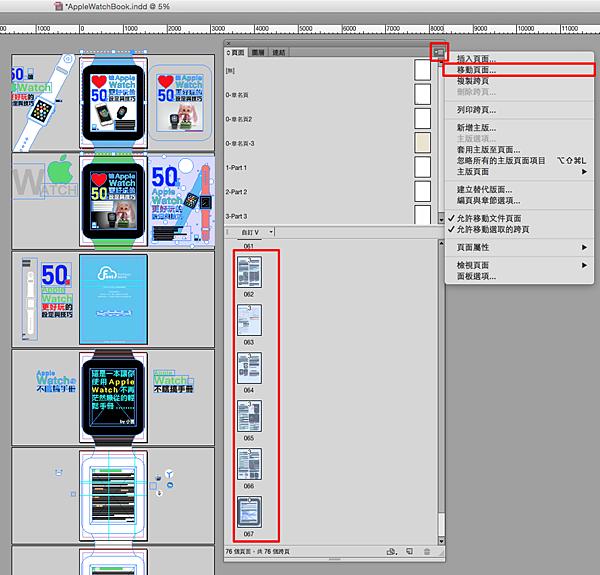The height and width of the screenshot is (575, 600).
Task: Choose 新增主版... from the menu
Action: tap(519, 127)
